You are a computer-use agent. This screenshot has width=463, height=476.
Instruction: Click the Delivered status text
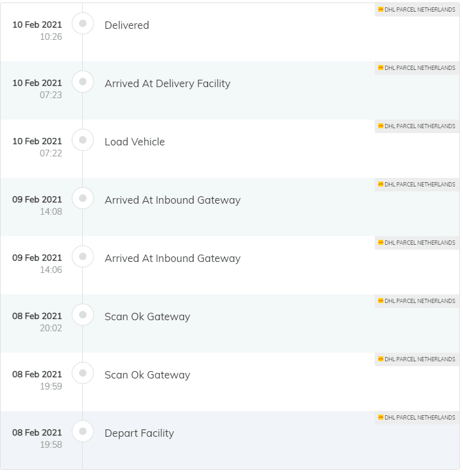pyautogui.click(x=127, y=25)
